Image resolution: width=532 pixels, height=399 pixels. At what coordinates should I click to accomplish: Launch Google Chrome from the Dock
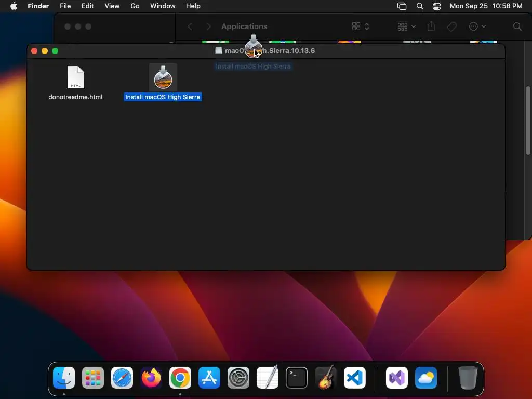point(180,378)
